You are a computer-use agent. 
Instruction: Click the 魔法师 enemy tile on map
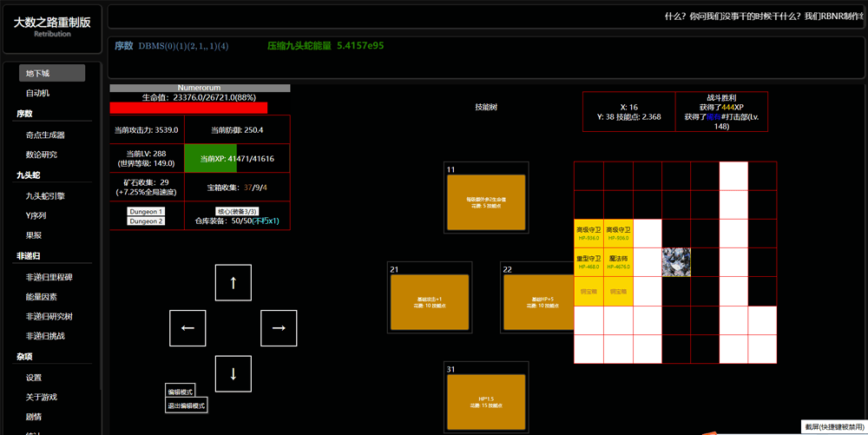point(618,262)
